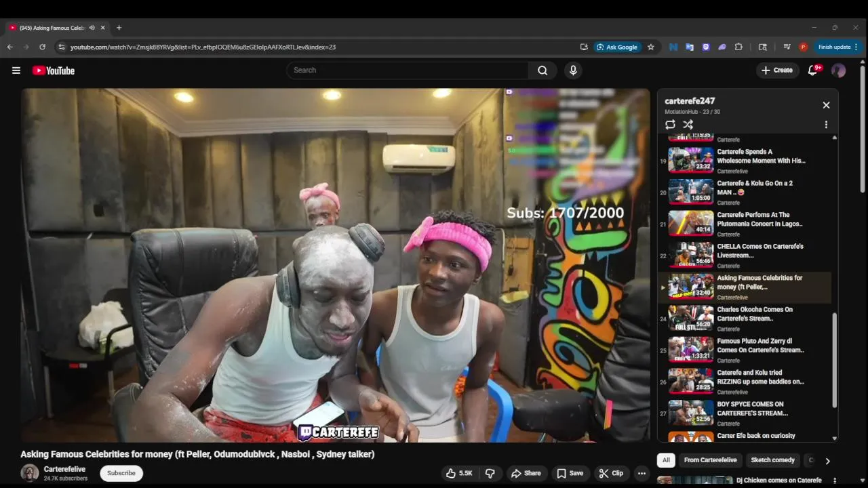Click the video title text
This screenshot has width=868, height=488.
[197, 454]
